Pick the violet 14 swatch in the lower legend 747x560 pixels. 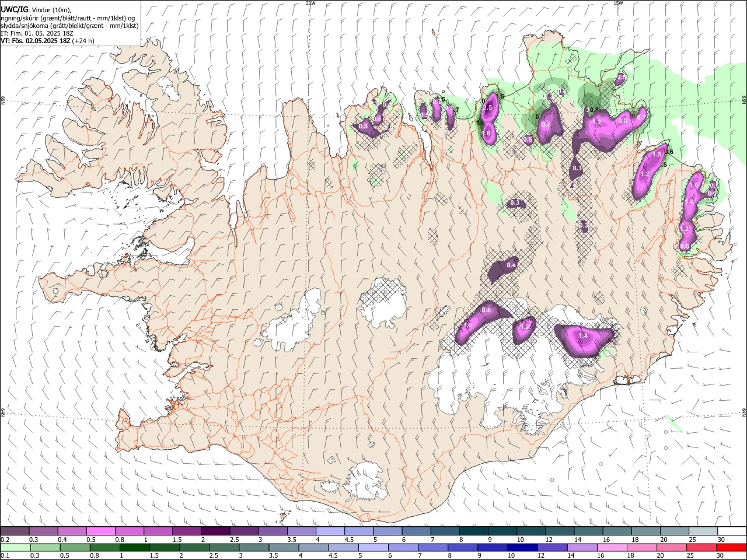tap(582, 547)
